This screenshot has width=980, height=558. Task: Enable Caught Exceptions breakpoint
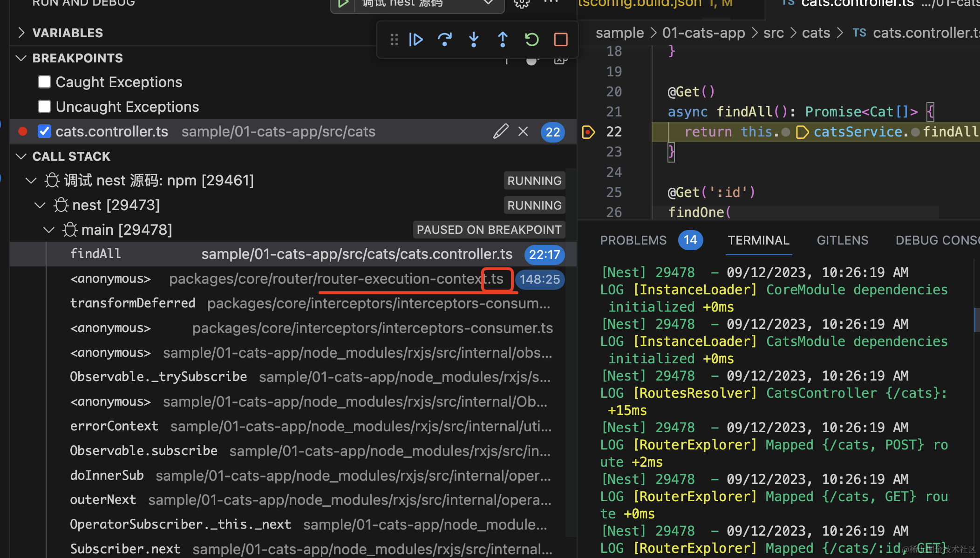(45, 82)
